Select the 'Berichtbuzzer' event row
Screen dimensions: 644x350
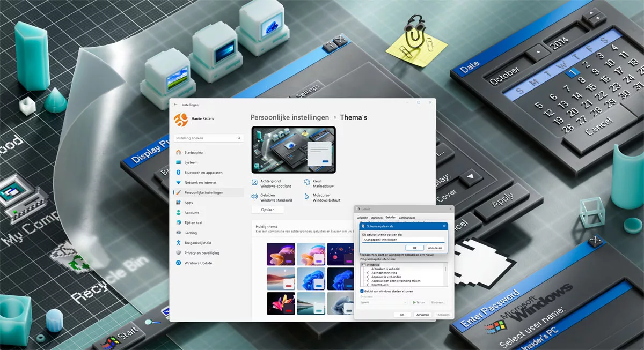click(x=380, y=285)
